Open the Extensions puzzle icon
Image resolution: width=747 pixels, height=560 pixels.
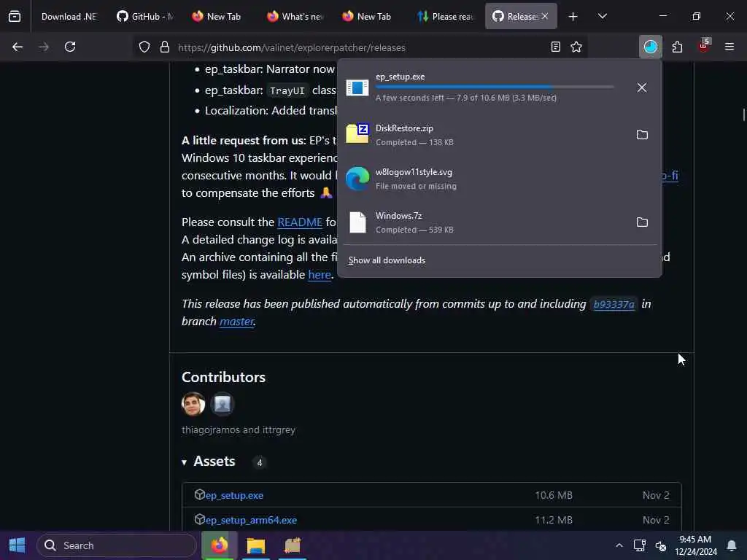(x=677, y=47)
